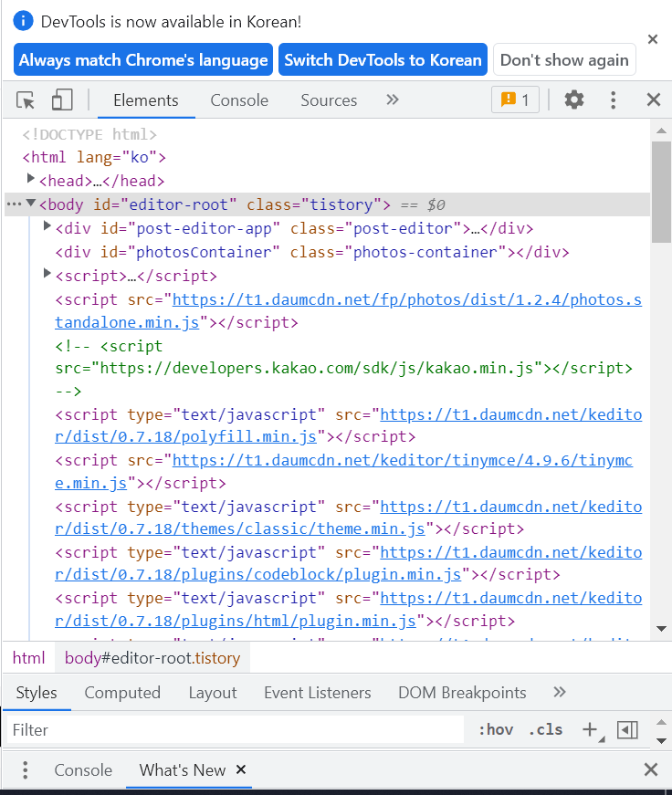Viewport: 672px width, 795px height.
Task: Click Switch DevTools to Korean button
Action: (x=383, y=60)
